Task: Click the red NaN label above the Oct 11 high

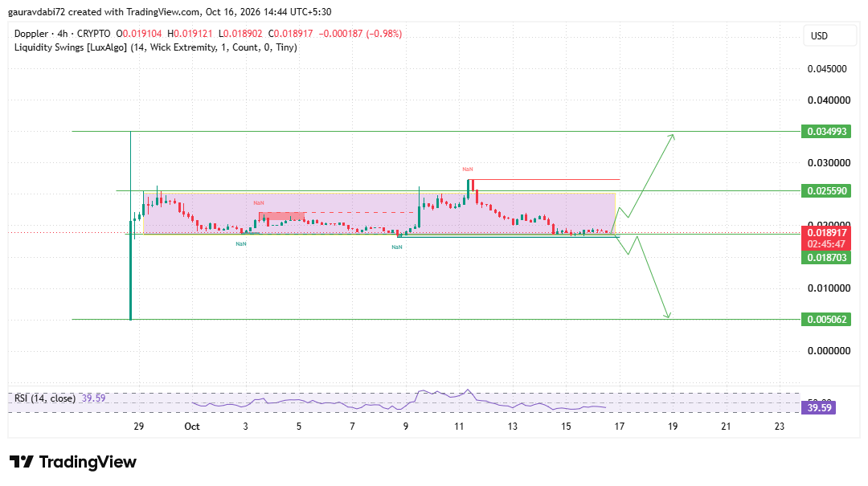Action: (x=468, y=169)
